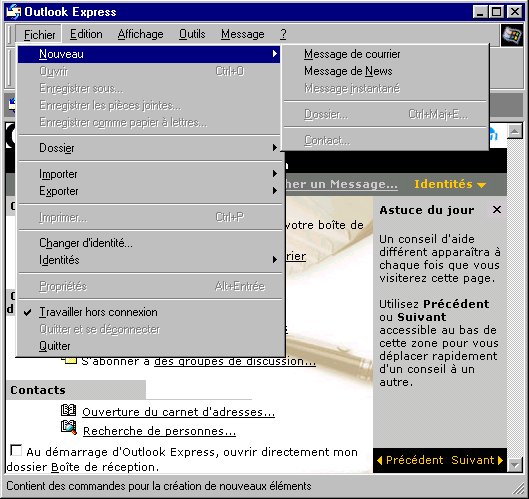The height and width of the screenshot is (499, 529).
Task: Open the Message menu
Action: (x=243, y=34)
